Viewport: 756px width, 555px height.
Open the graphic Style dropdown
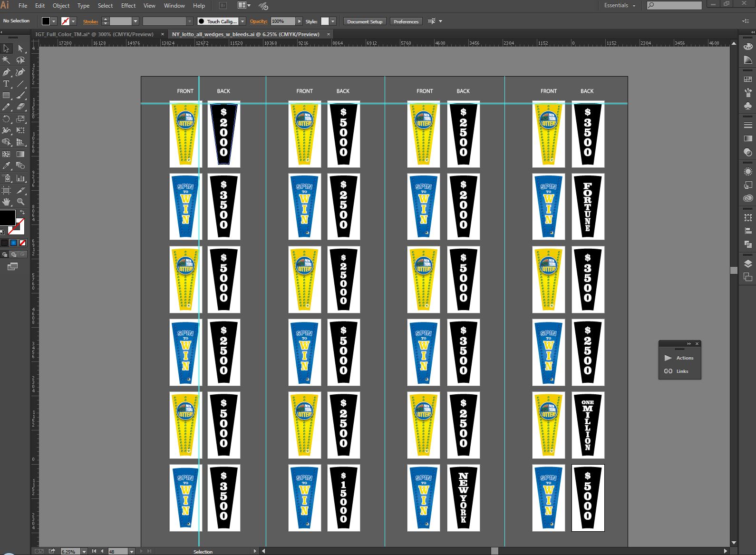tap(333, 21)
